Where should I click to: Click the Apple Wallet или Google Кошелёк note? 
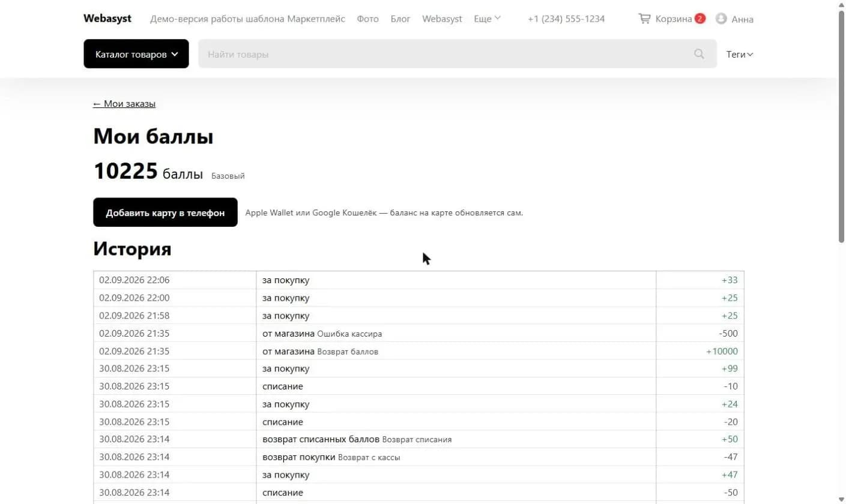pyautogui.click(x=384, y=212)
